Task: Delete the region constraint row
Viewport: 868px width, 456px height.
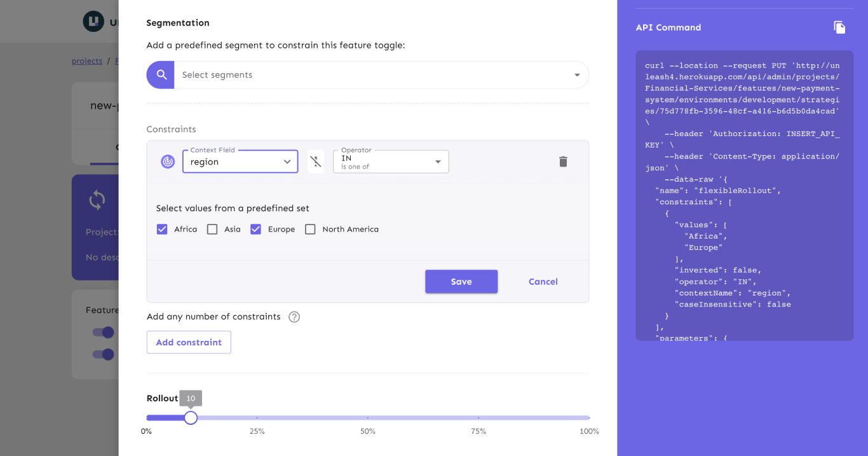Action: pyautogui.click(x=563, y=162)
